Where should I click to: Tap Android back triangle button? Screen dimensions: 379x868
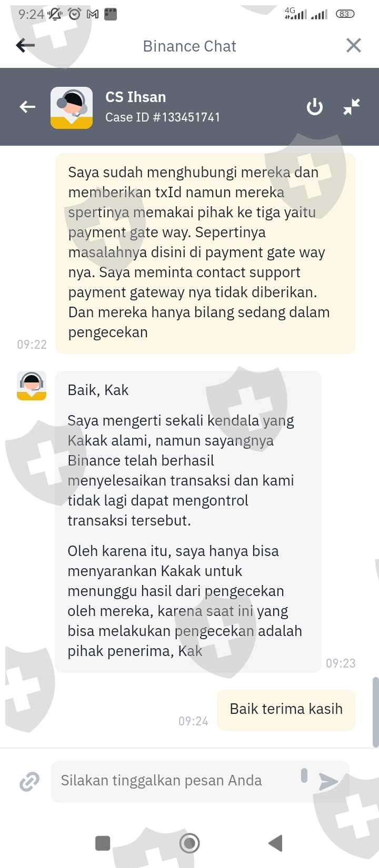[275, 843]
